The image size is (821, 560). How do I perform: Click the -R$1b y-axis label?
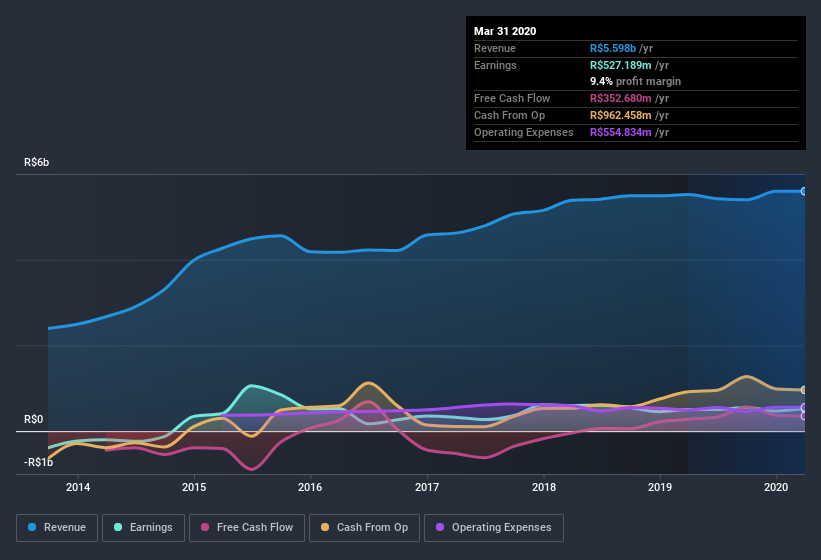point(39,462)
